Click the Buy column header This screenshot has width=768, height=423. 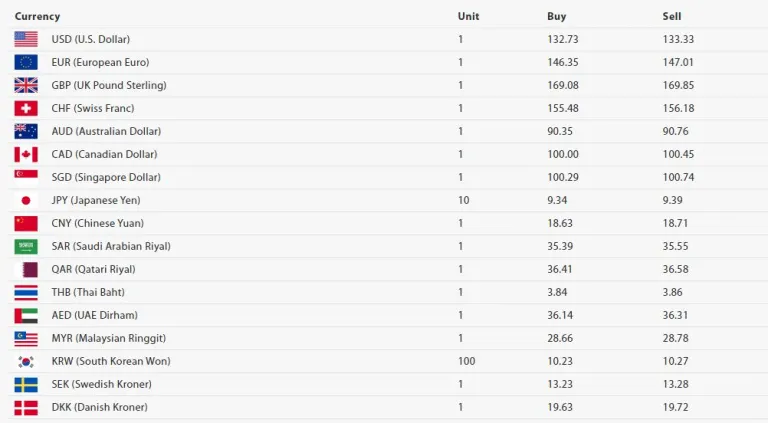click(557, 16)
